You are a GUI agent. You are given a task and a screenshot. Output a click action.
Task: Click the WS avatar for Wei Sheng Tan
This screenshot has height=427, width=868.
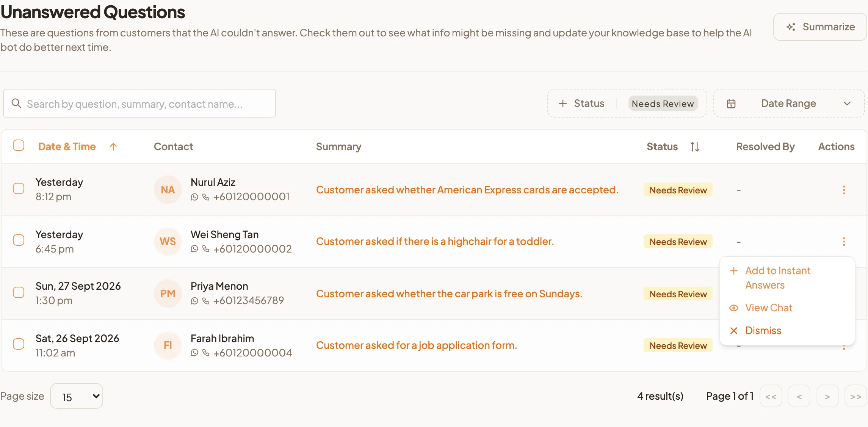(x=168, y=242)
